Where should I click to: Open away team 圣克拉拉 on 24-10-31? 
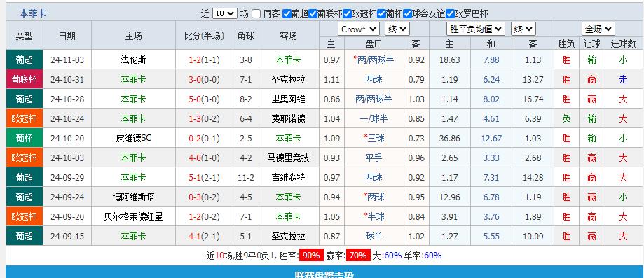point(289,80)
